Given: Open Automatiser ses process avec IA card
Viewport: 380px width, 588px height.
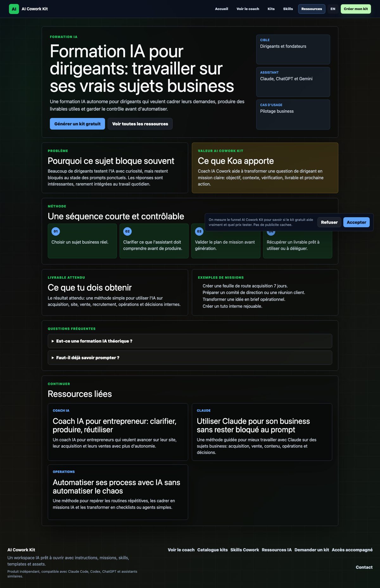Looking at the screenshot, I should click(x=118, y=492).
